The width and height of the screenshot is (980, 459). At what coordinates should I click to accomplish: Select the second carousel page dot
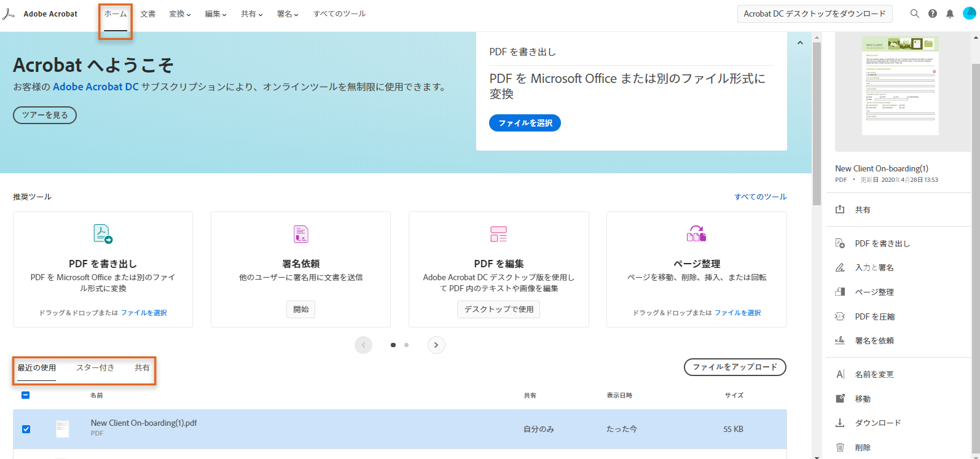tap(406, 345)
